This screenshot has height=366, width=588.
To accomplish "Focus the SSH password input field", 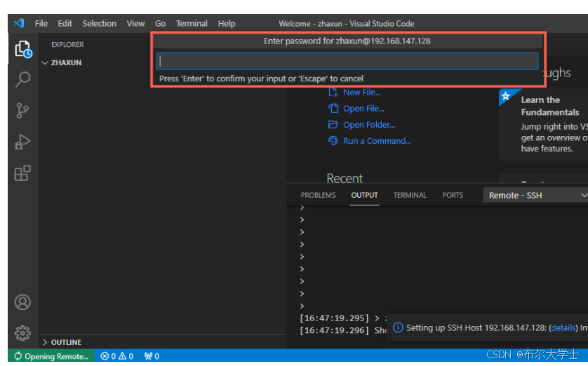I will (347, 61).
